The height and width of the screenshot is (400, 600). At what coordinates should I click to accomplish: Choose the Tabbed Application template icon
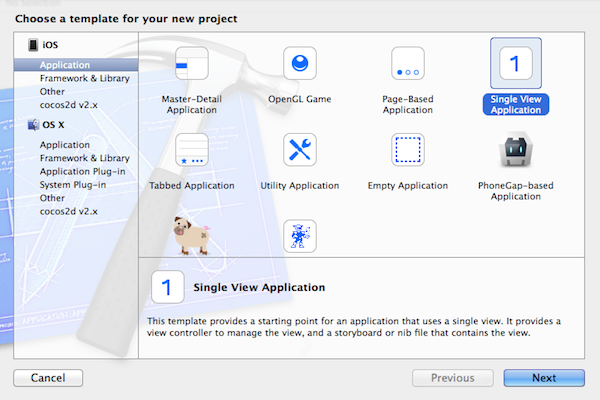pos(192,150)
